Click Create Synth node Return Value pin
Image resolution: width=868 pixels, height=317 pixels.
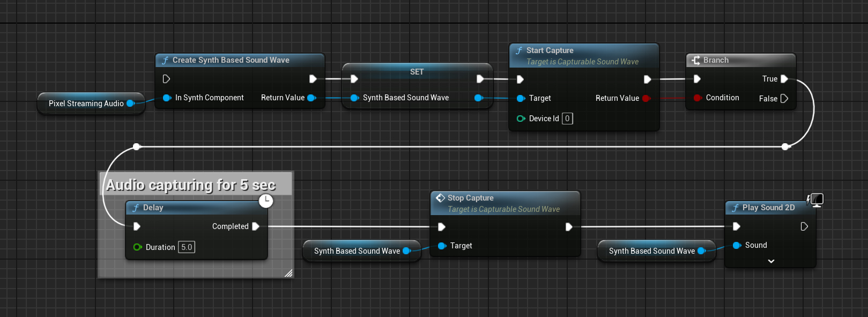pos(311,98)
